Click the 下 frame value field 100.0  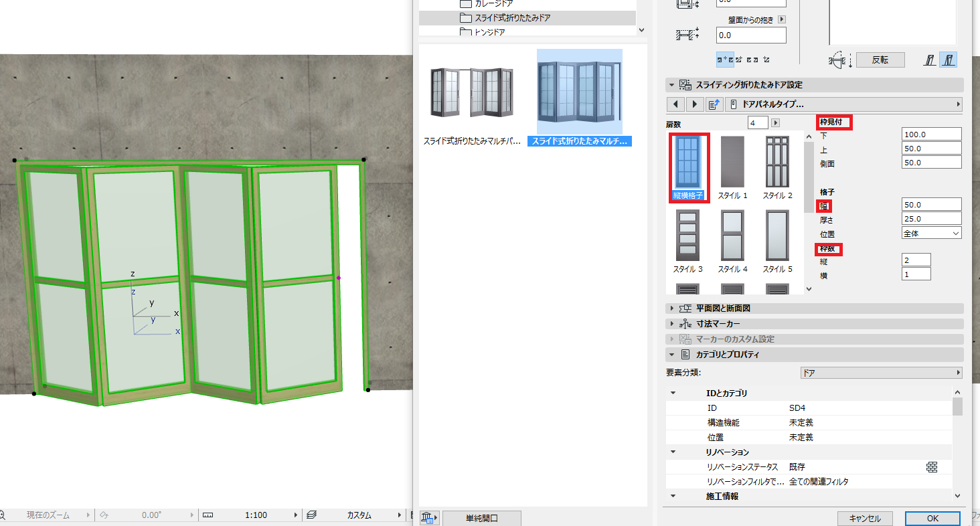point(932,135)
